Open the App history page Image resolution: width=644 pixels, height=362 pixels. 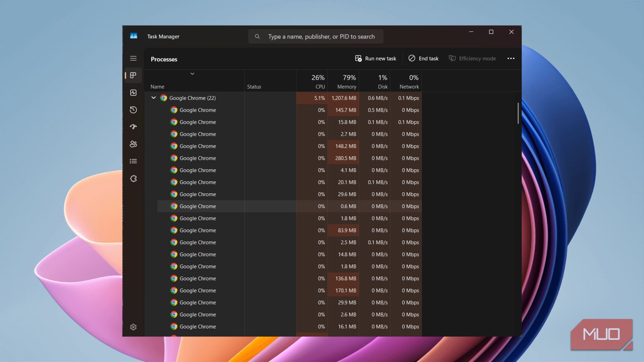[x=133, y=110]
